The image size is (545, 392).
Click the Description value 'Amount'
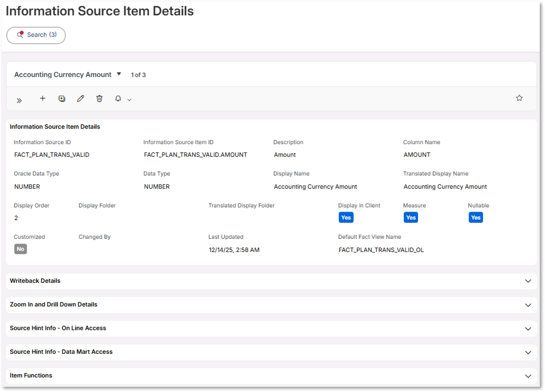pyautogui.click(x=285, y=155)
